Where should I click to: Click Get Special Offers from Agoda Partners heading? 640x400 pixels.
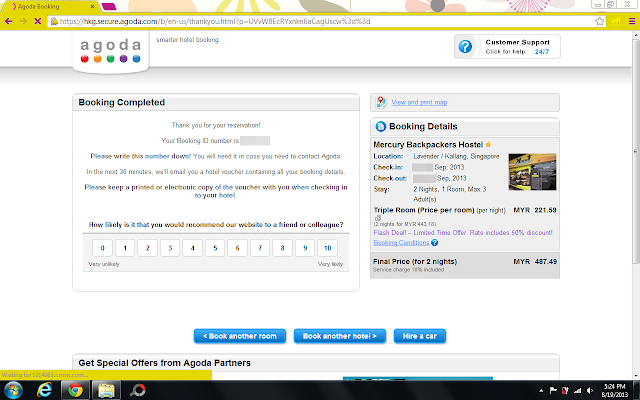coord(164,363)
